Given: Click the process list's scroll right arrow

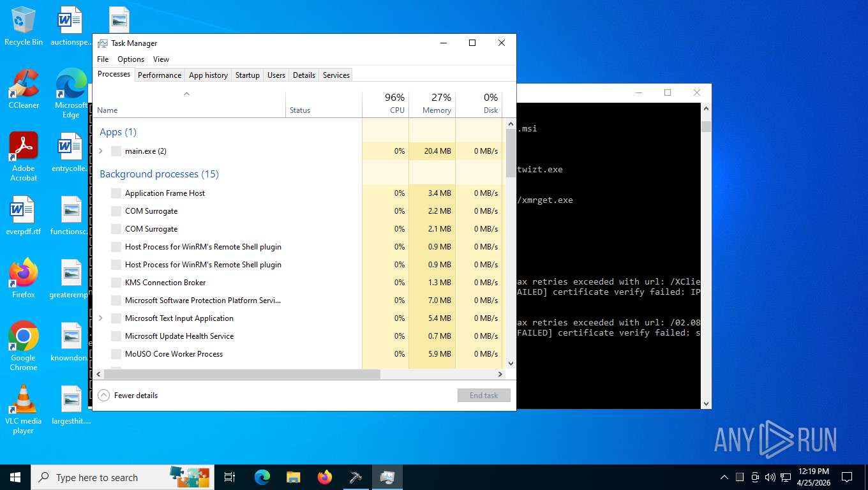Looking at the screenshot, I should tap(500, 374).
